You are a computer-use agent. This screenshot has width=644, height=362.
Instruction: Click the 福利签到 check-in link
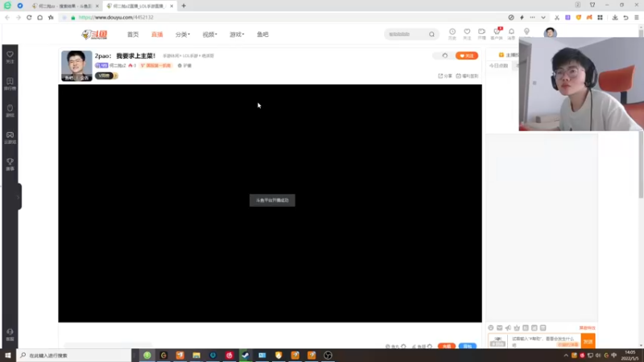tap(468, 76)
